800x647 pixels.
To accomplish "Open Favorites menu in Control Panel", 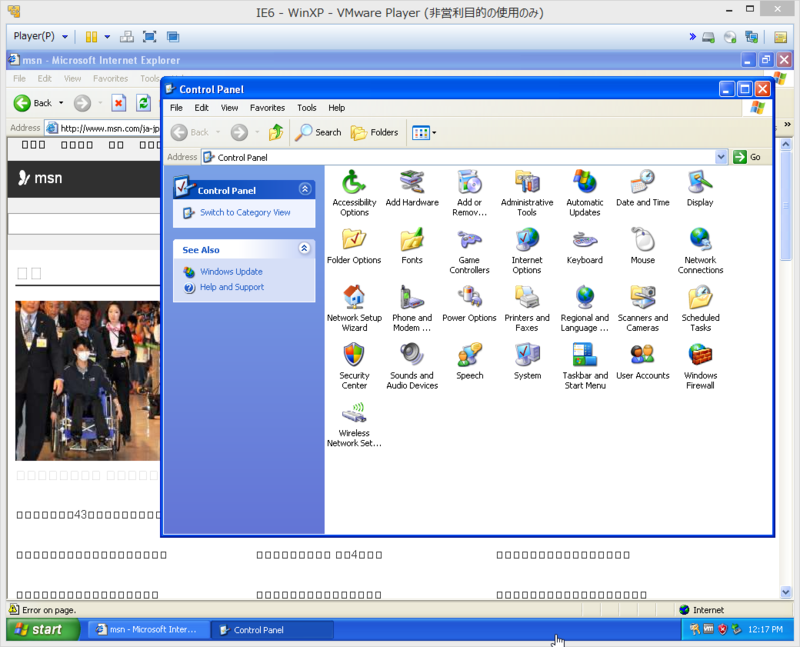I will pyautogui.click(x=267, y=108).
